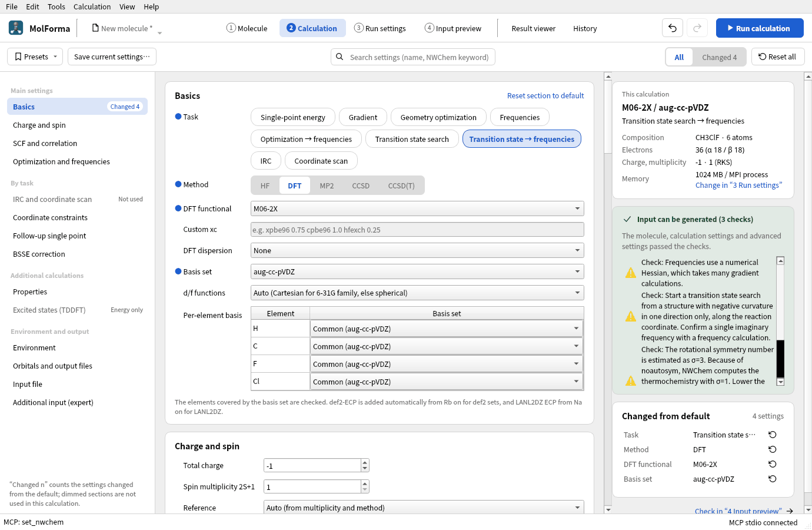Viewport: 812px width, 530px height.
Task: Click the New molecule document icon
Action: point(95,28)
